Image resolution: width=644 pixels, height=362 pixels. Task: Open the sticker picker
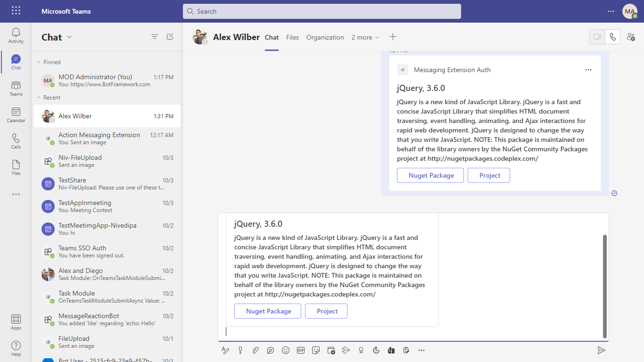[316, 350]
